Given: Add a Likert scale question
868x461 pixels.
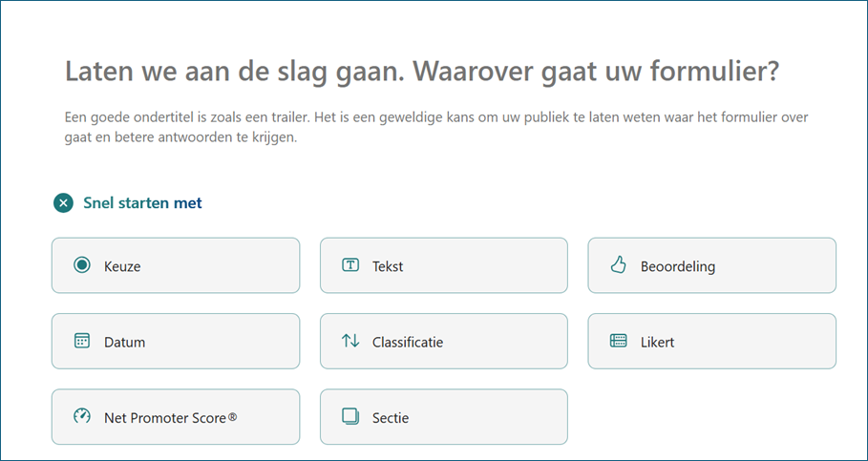Looking at the screenshot, I should click(x=712, y=342).
